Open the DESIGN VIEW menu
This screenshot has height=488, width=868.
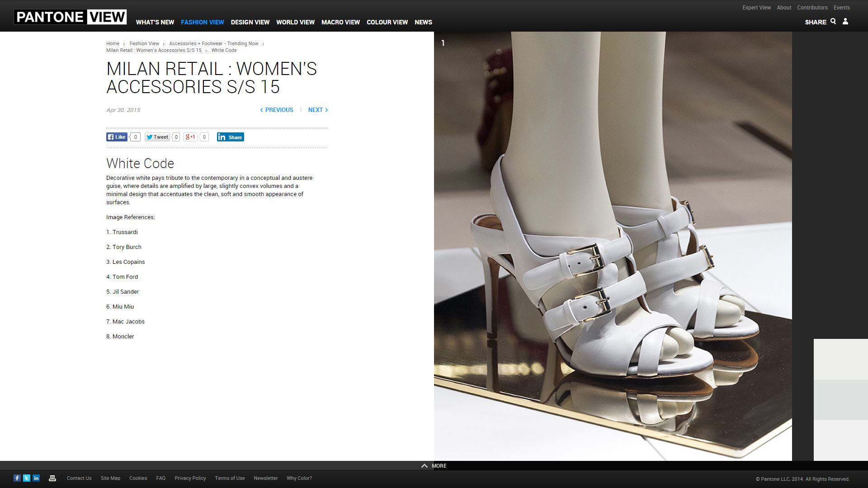click(x=250, y=22)
